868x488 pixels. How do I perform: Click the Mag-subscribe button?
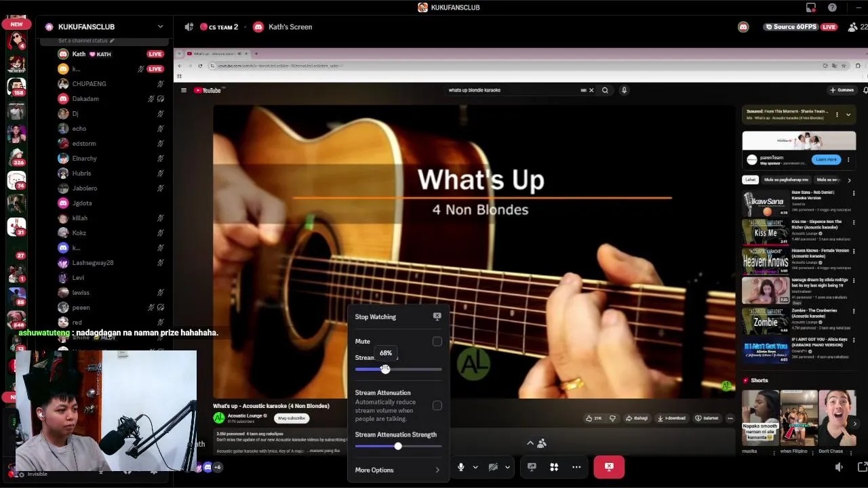tap(292, 418)
